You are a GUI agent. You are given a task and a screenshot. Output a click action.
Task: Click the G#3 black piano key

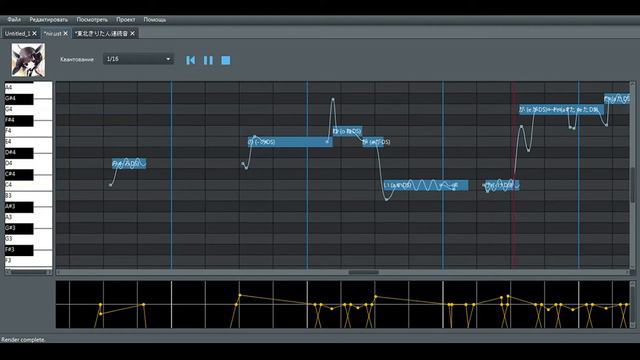(19, 228)
